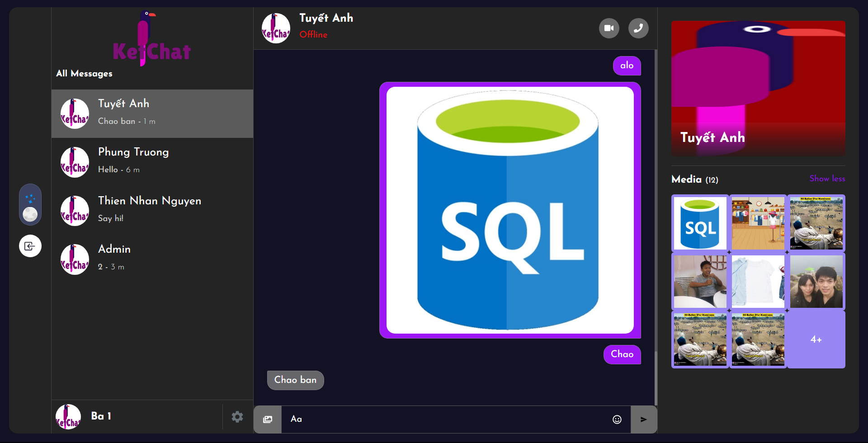
Task: Open the SQL media thumbnail
Action: [700, 223]
